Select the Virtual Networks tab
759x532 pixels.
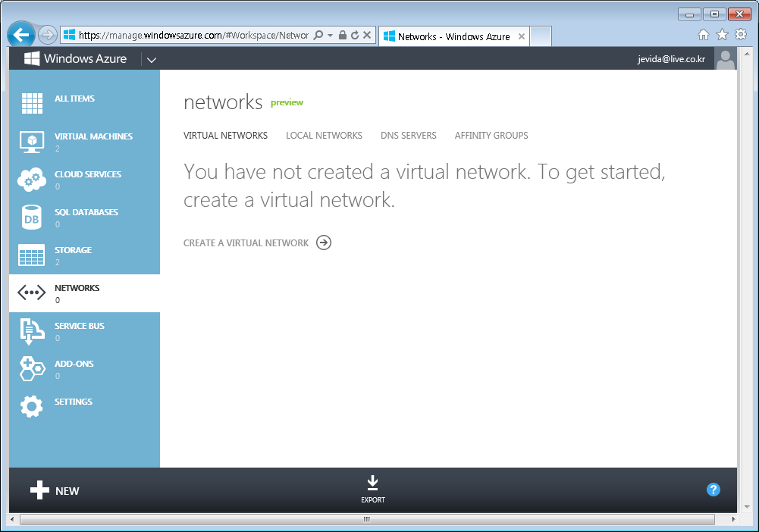[x=225, y=136]
